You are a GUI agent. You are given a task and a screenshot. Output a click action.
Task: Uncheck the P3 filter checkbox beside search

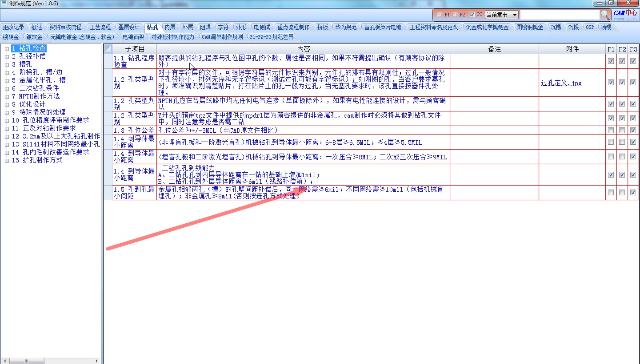pyautogui.click(x=472, y=15)
